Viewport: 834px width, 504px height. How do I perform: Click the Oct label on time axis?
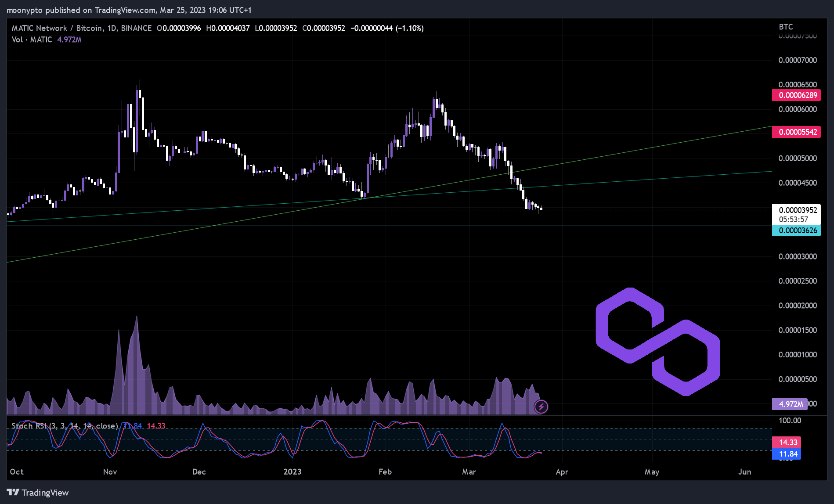[17, 472]
